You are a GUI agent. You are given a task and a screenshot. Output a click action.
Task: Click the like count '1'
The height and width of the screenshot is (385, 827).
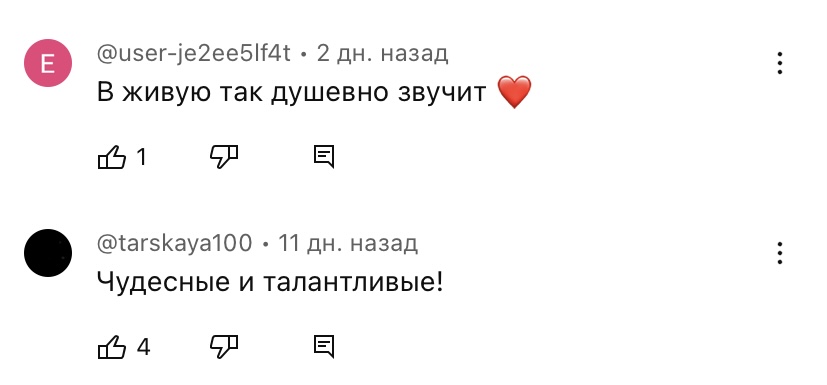coord(141,157)
